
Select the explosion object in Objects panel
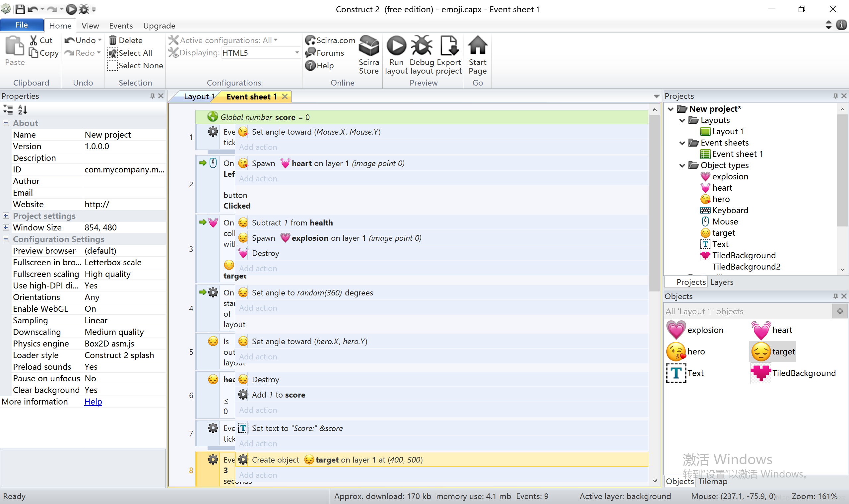695,330
